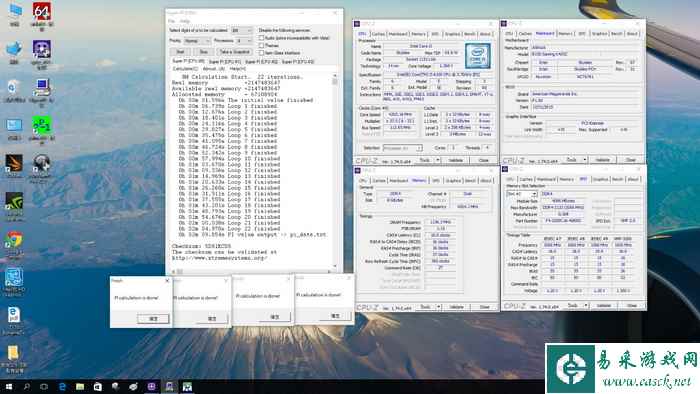Click the Core Speed value in CPU-Z
Image resolution: width=700 pixels, height=394 pixels.
coord(400,114)
